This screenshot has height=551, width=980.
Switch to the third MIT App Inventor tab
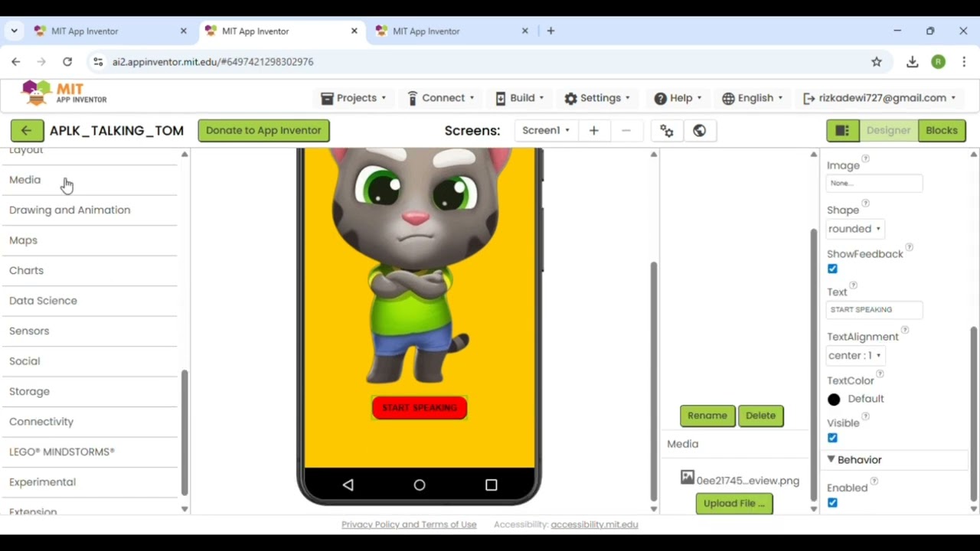coord(450,31)
